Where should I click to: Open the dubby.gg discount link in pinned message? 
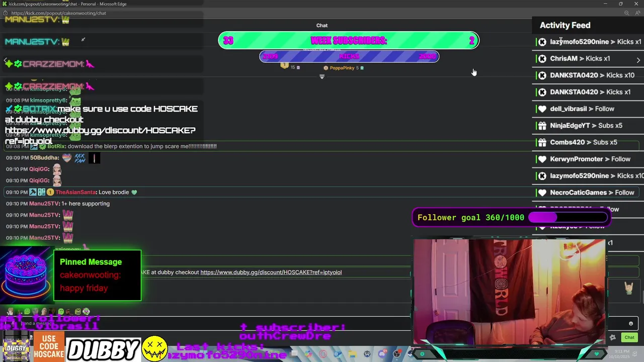pos(271,272)
